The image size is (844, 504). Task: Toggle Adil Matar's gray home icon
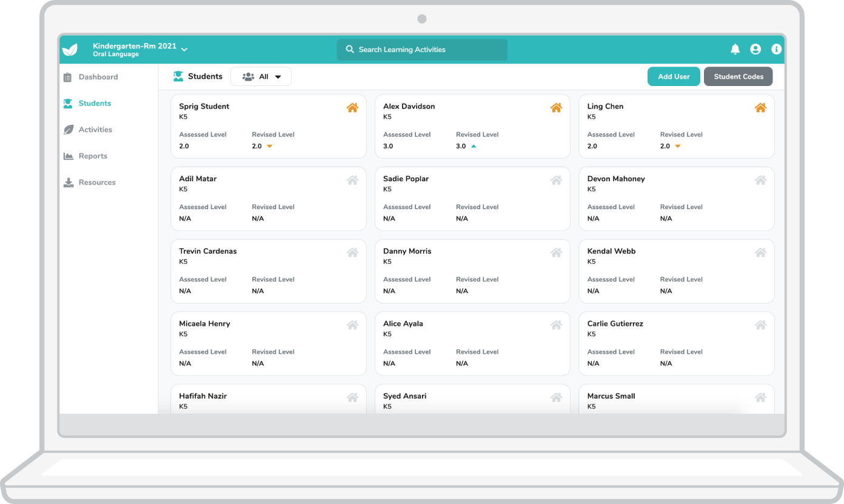click(x=352, y=180)
